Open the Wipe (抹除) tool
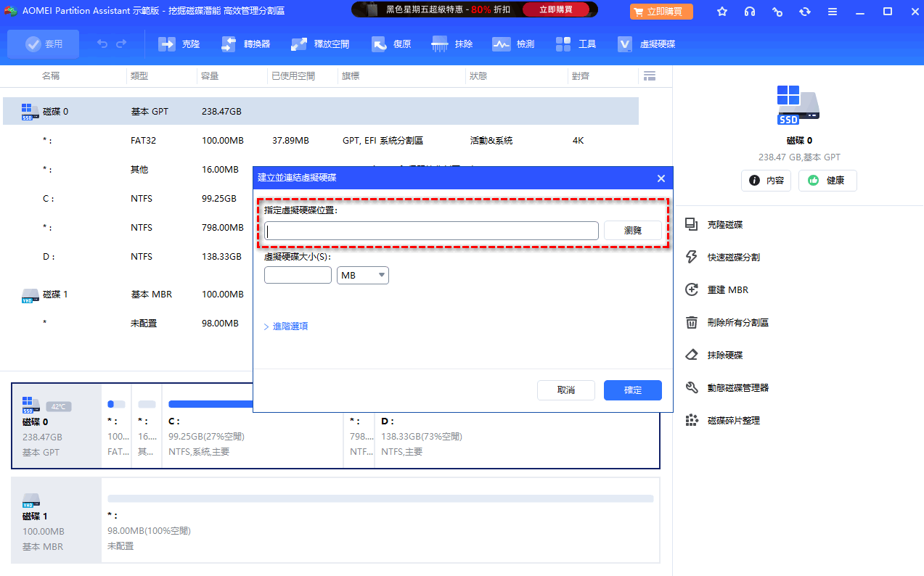924x576 pixels. click(x=452, y=44)
